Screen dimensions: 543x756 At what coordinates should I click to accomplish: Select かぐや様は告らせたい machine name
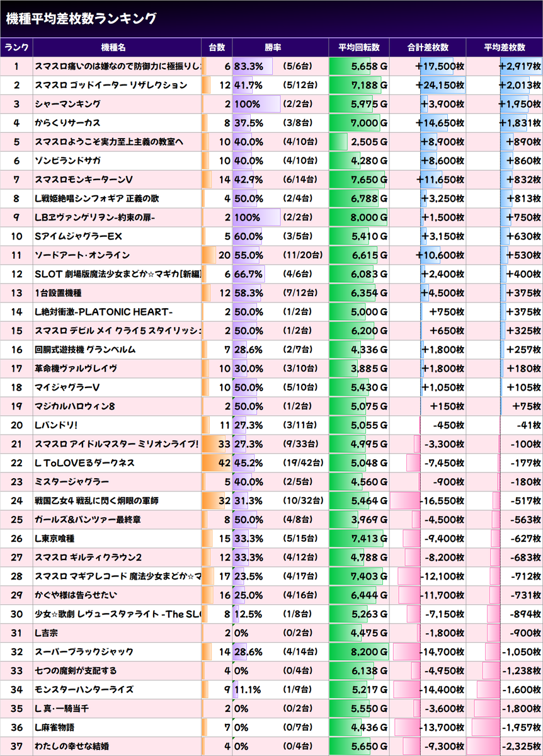76,595
